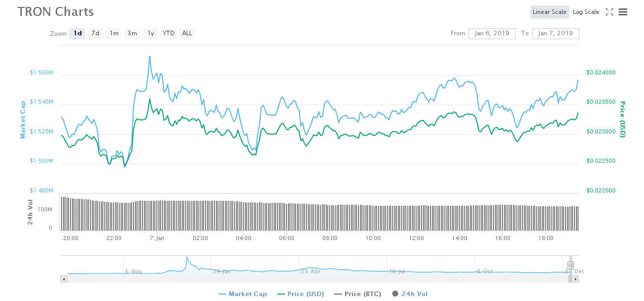Switch to Log Scale
Screen dimensions: 644x301
pos(586,12)
